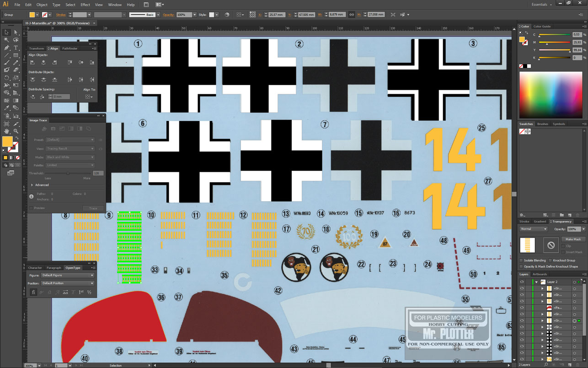Check Opacity & Mask Define Knockout Shape
588x368 pixels.
pos(521,266)
